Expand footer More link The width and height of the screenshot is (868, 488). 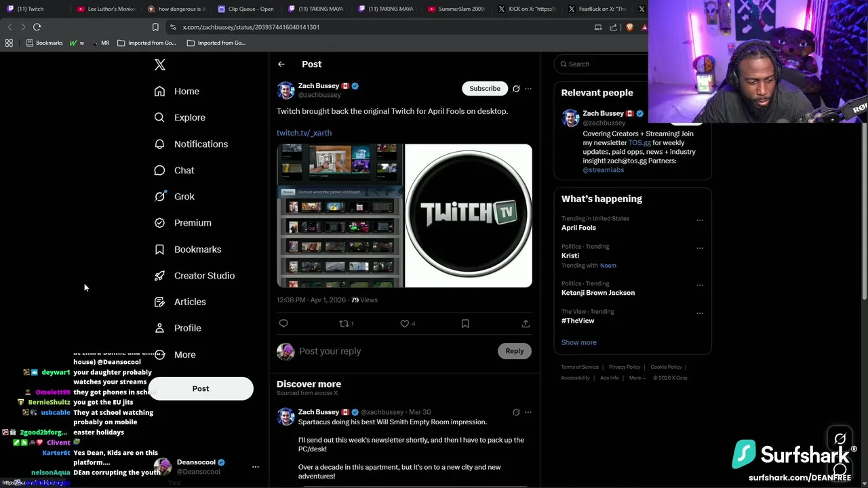pyautogui.click(x=637, y=378)
